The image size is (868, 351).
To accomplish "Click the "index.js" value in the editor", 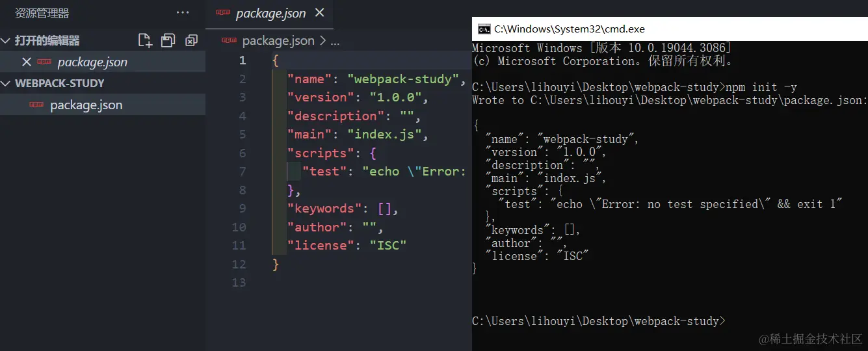I will [x=385, y=135].
